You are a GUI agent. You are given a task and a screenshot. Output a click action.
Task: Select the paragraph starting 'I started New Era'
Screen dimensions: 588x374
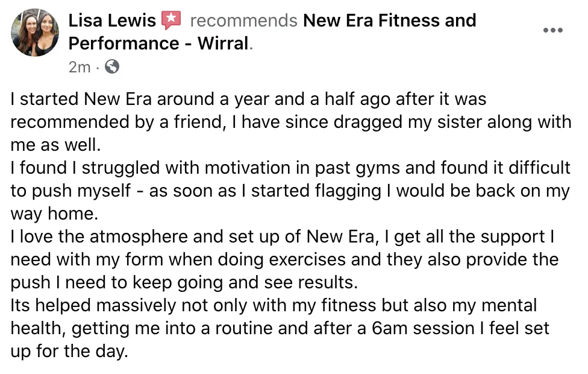[x=291, y=122]
